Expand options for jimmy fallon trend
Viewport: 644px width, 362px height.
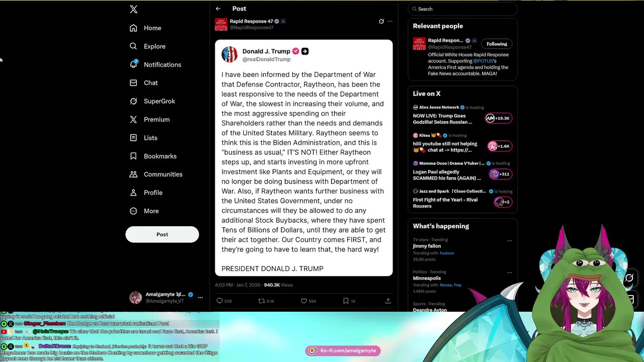[x=509, y=240]
